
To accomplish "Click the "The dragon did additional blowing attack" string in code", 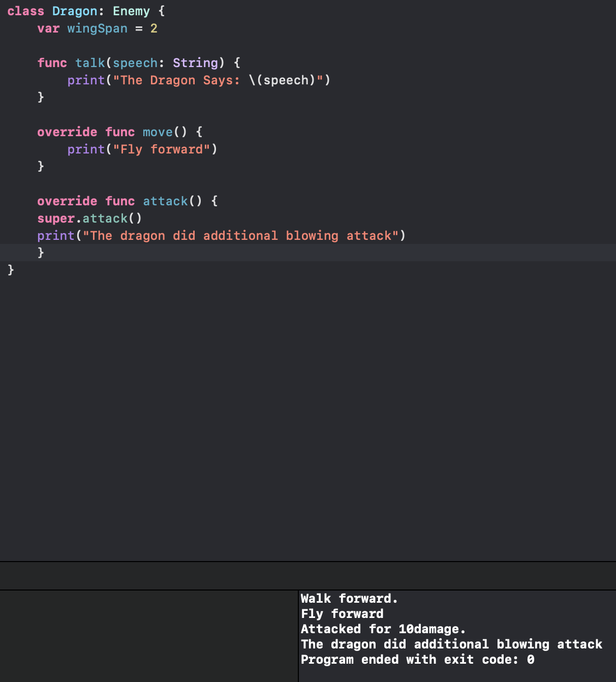I will click(x=240, y=236).
